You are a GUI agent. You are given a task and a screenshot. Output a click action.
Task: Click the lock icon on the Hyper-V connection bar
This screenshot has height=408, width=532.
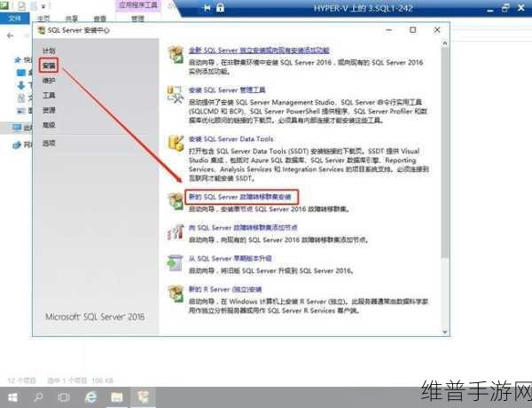(x=220, y=7)
